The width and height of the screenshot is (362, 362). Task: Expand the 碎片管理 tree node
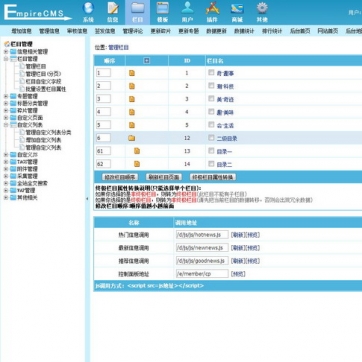pos(6,110)
